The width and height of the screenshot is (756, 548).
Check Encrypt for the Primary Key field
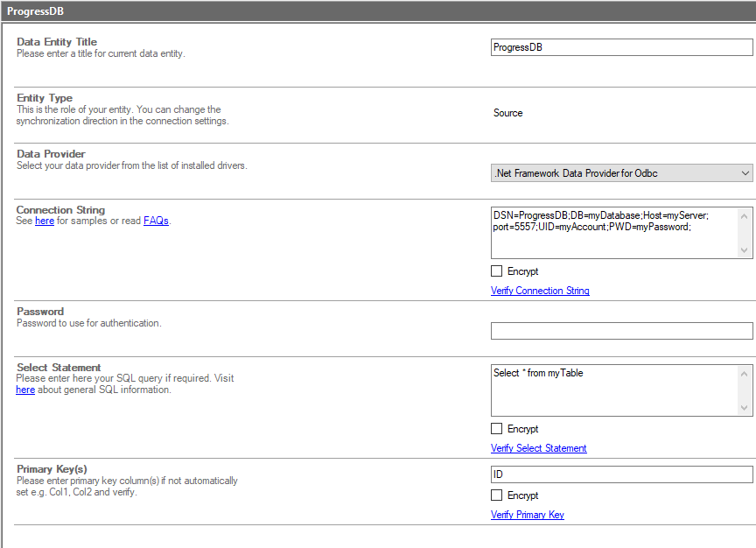click(497, 495)
